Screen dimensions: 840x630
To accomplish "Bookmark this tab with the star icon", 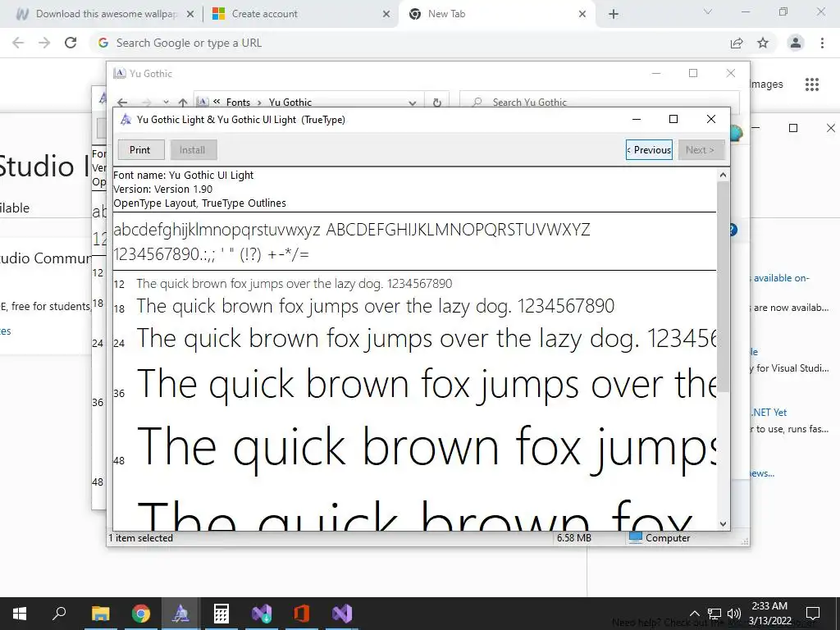I will (763, 43).
